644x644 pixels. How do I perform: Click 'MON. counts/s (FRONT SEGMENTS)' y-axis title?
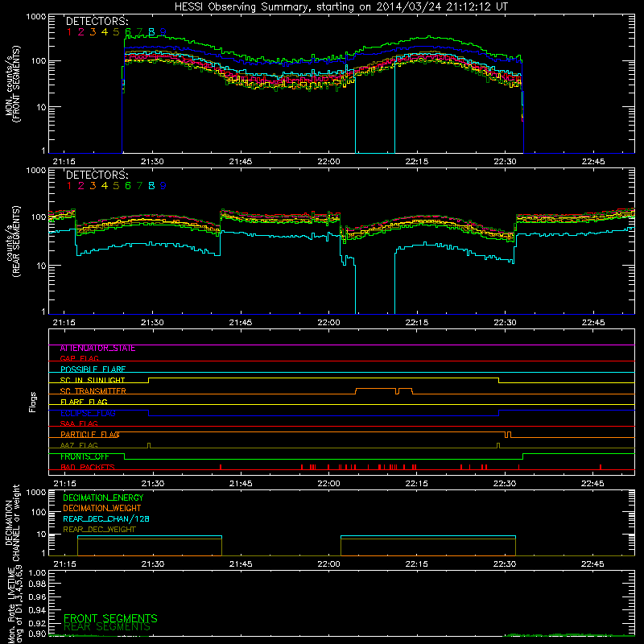point(12,84)
